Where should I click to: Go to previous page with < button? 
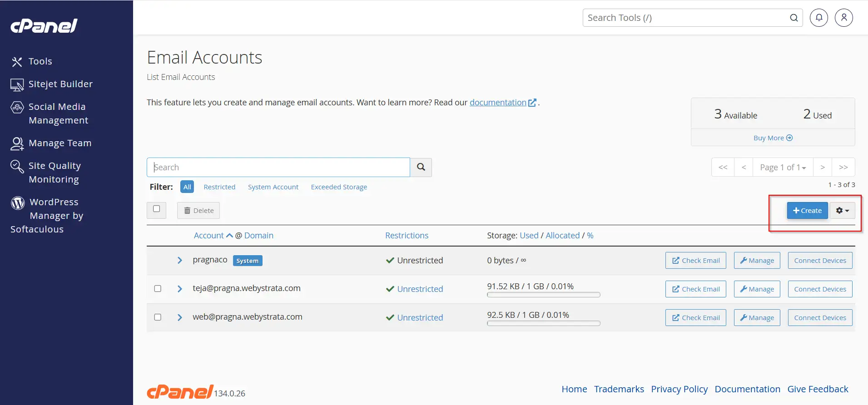click(x=744, y=167)
